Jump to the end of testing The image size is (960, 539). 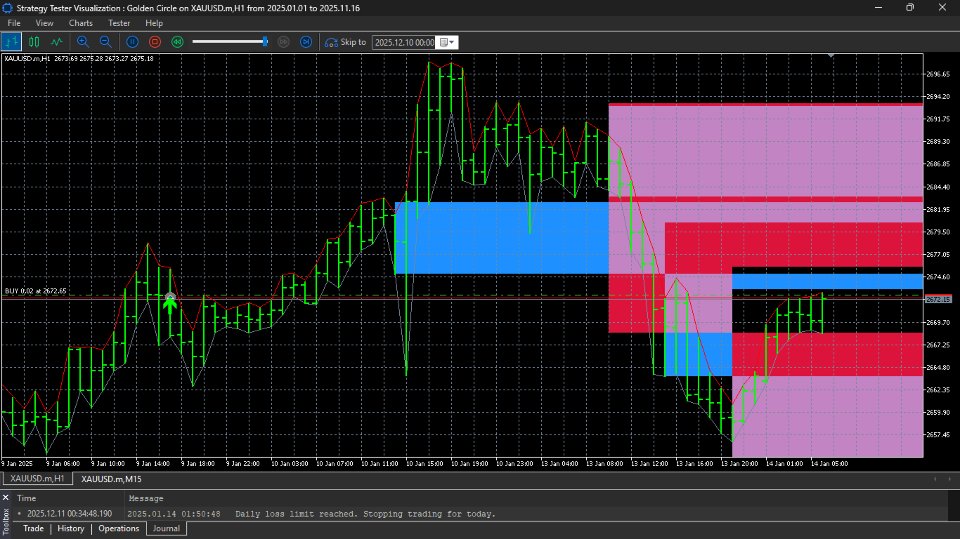click(306, 42)
